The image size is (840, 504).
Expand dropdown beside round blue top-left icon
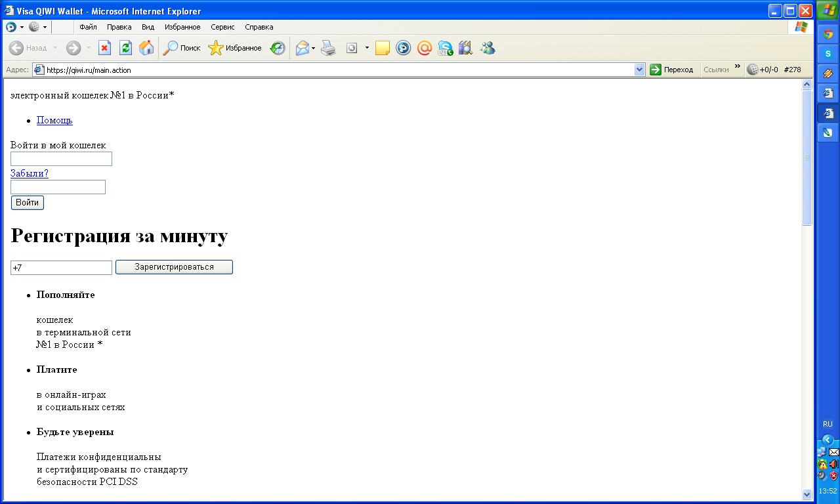pos(22,27)
